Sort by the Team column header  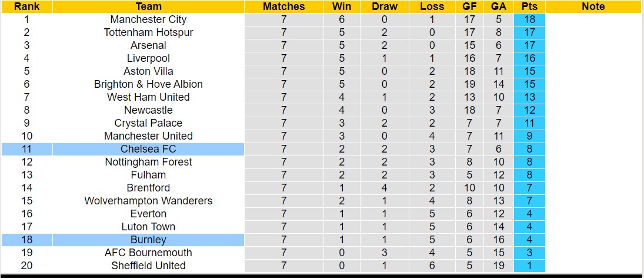tap(148, 6)
